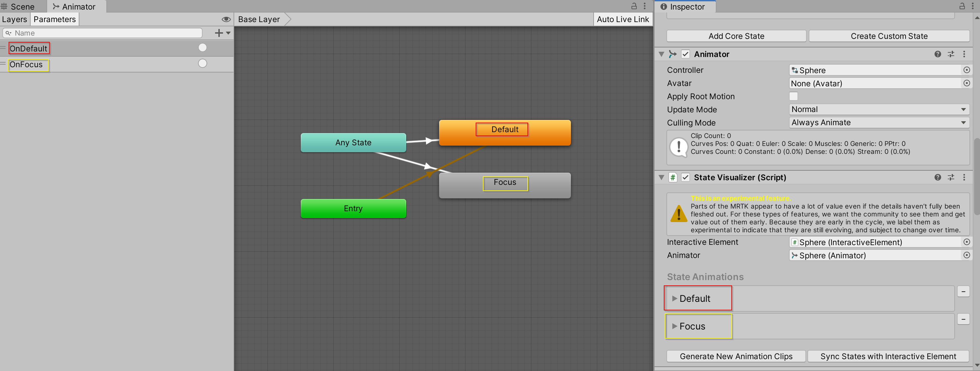This screenshot has width=980, height=371.
Task: Switch to the Parameters tab
Action: (x=54, y=19)
